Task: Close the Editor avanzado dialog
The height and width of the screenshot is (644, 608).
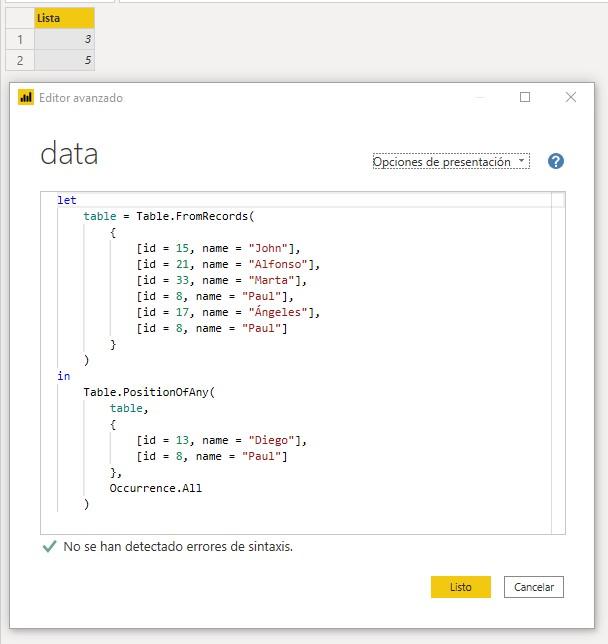Action: 571,98
